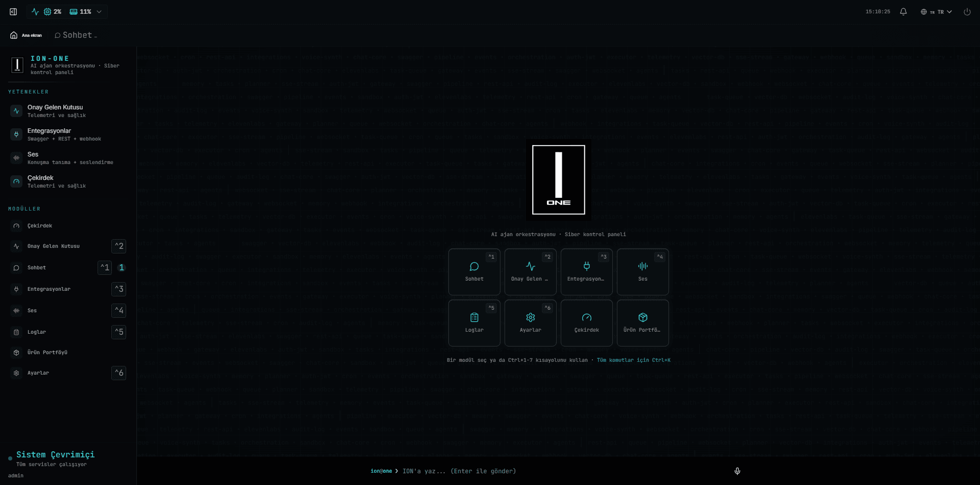Screen dimensions: 980x485
Task: Click Tüm komutlar için Ctrl+K link
Action: pos(634,360)
